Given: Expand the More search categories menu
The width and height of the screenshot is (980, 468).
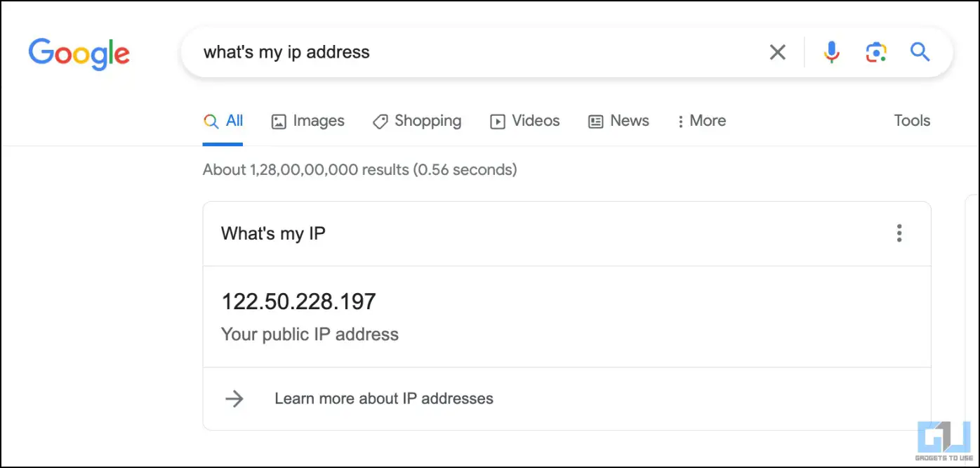Looking at the screenshot, I should coord(701,121).
